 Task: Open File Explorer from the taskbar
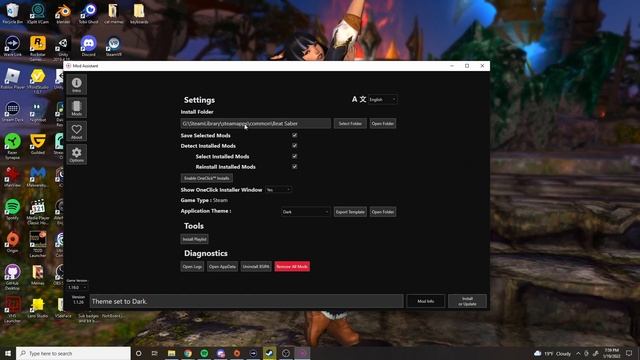pos(171,353)
